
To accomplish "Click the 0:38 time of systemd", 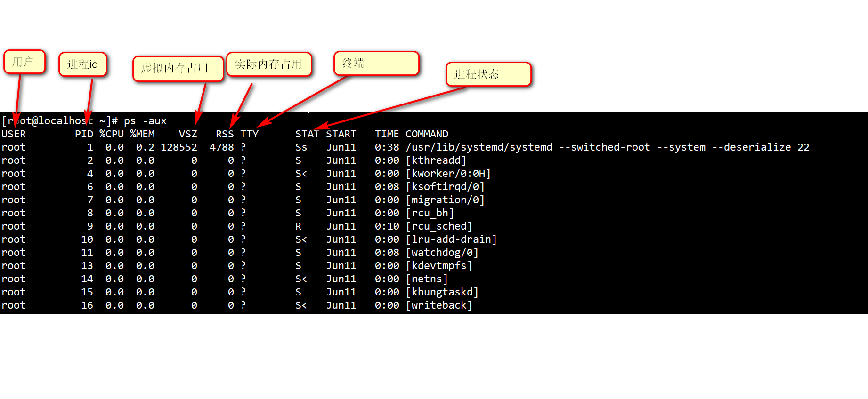I will [387, 147].
